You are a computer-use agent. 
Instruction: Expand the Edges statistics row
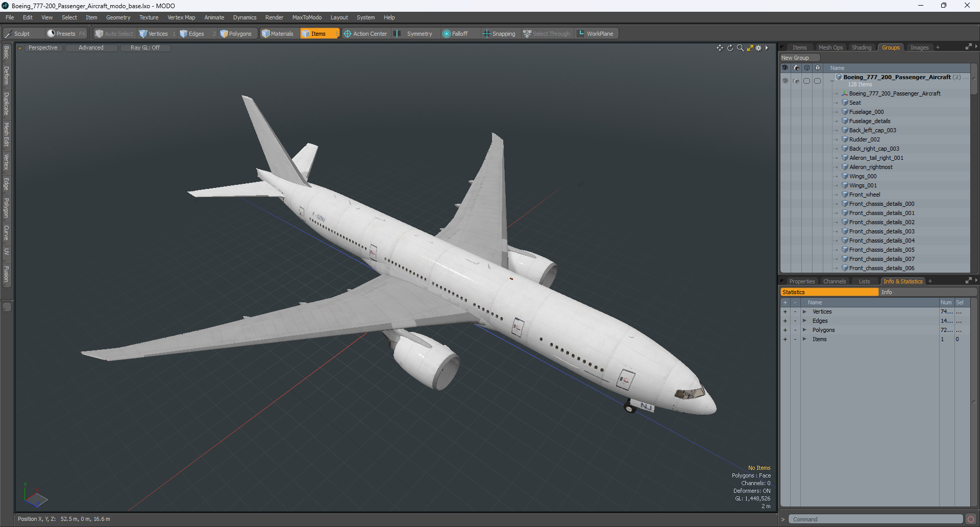pyautogui.click(x=804, y=321)
